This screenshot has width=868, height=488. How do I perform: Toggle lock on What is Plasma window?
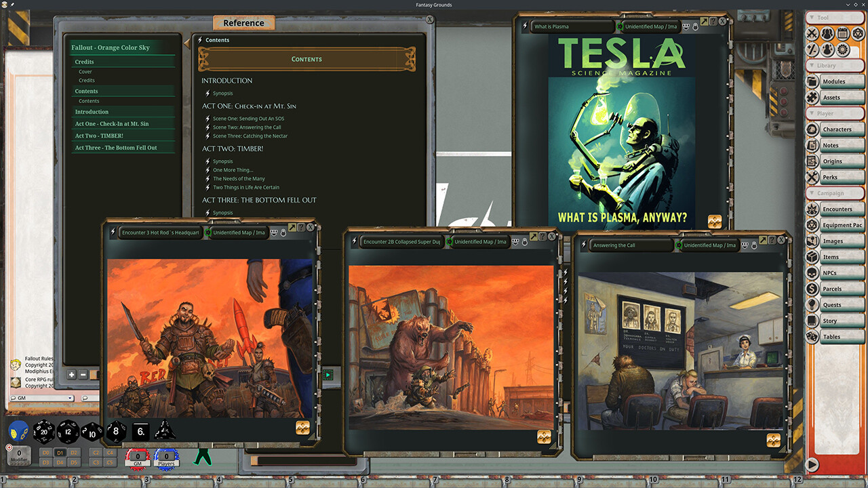click(x=695, y=26)
